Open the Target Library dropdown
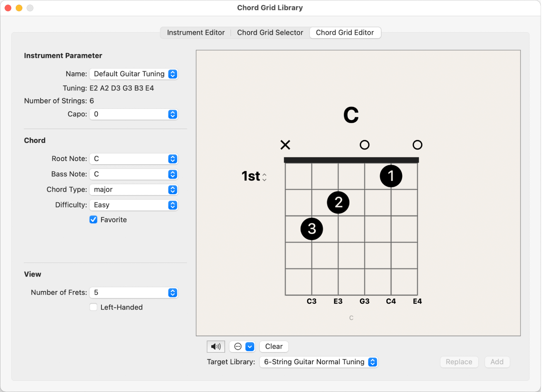 pyautogui.click(x=318, y=361)
